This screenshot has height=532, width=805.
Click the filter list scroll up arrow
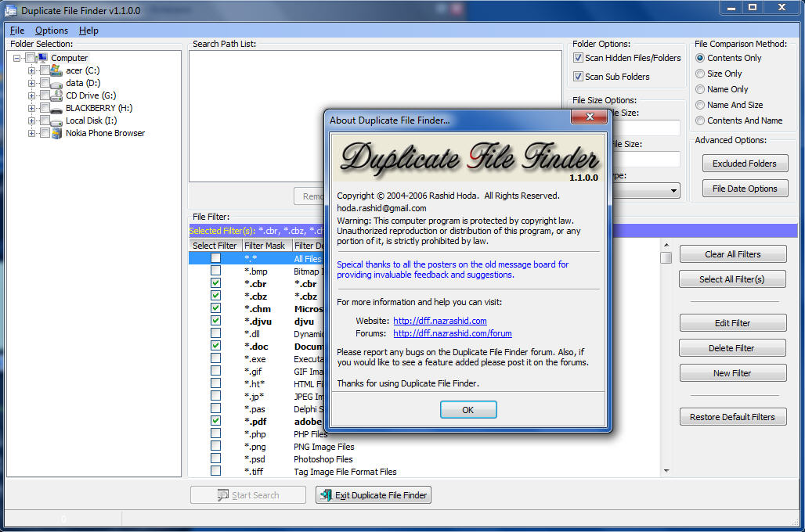666,245
